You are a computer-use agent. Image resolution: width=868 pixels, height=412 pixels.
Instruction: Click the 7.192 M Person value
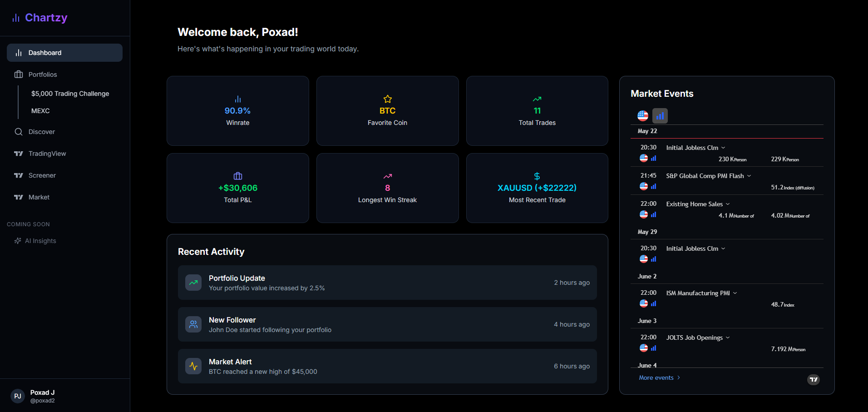(x=788, y=349)
